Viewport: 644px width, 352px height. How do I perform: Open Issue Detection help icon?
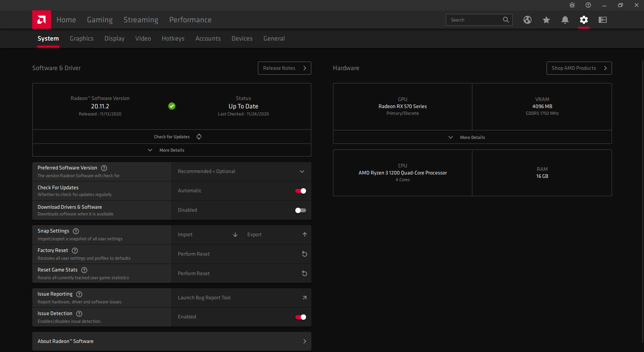click(x=79, y=314)
